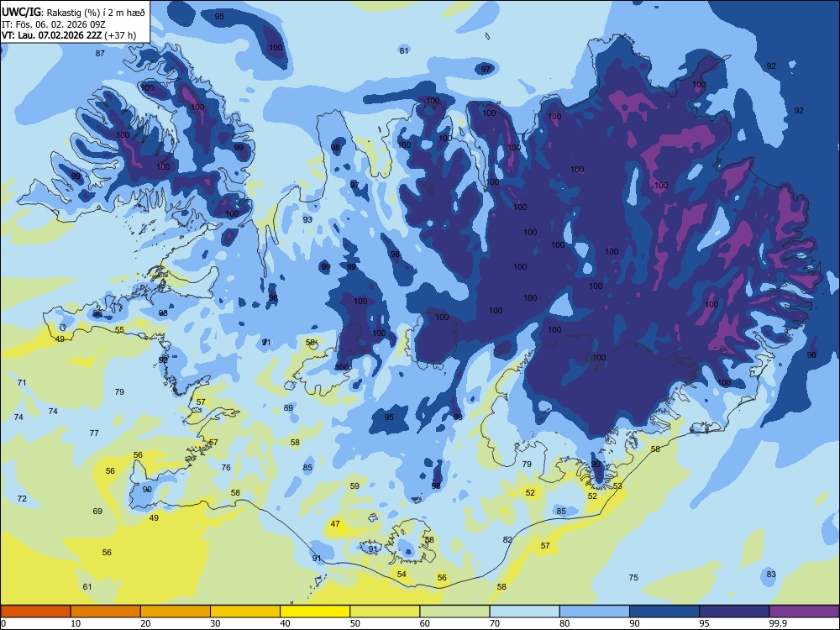Click the dark navy 95–99.9 legend swatch
Screen dimensions: 840x630
tap(734, 612)
